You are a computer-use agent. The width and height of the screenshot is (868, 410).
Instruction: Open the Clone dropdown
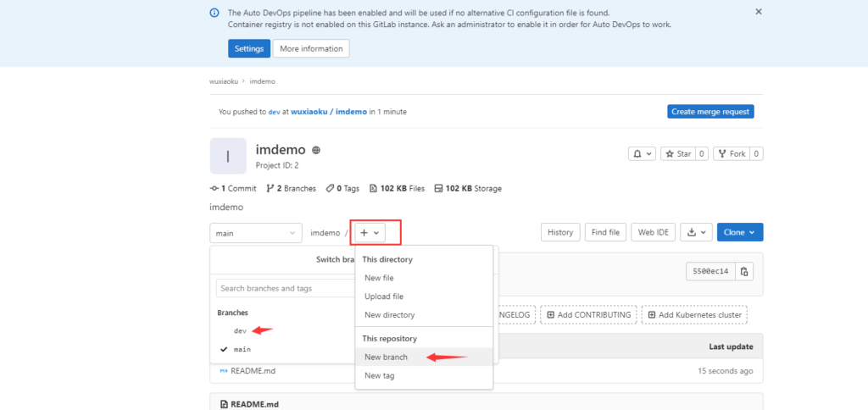[x=739, y=232]
